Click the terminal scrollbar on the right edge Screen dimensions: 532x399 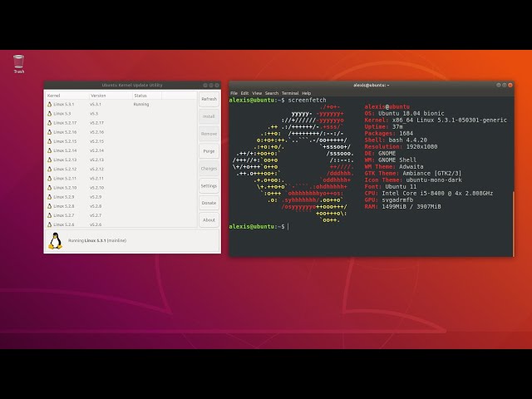[x=514, y=224]
